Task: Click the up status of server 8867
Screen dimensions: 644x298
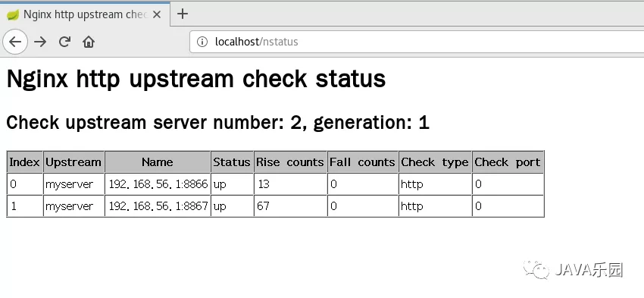Action: 220,206
